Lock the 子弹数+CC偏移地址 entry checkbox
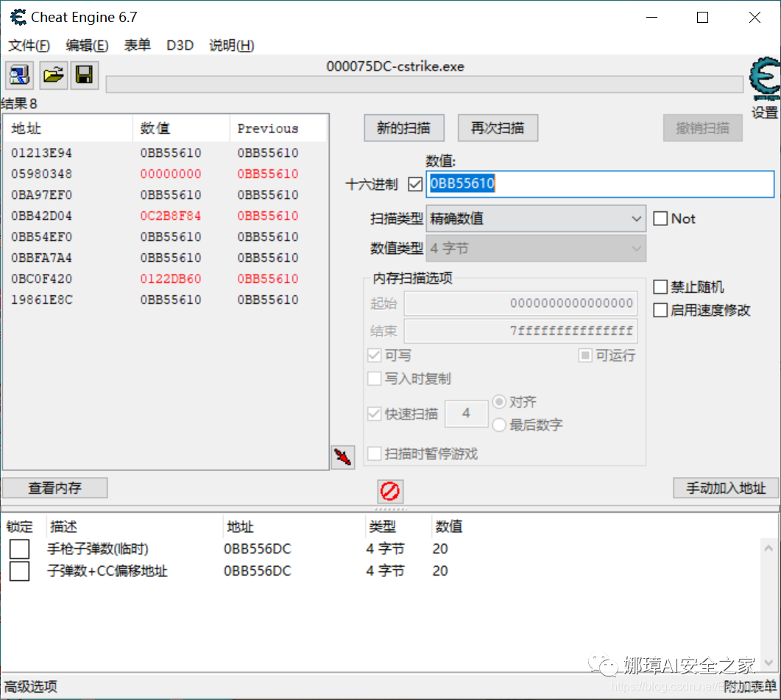This screenshot has height=700, width=781. click(19, 571)
